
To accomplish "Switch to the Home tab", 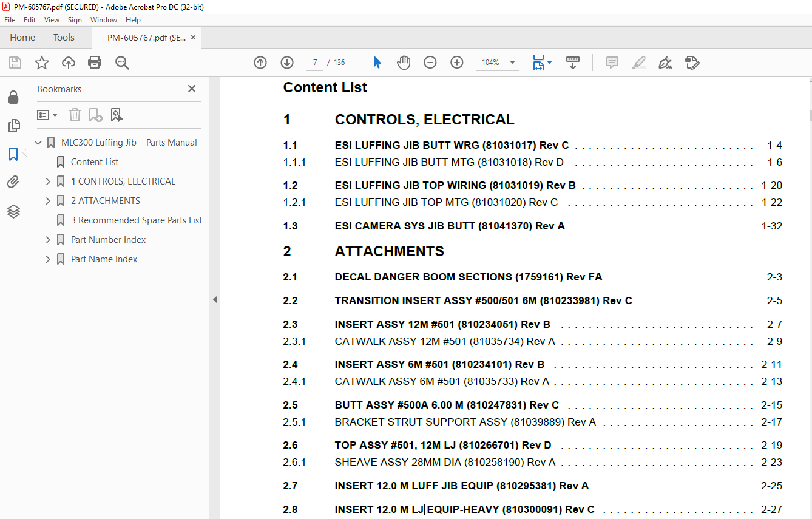I will (22, 38).
